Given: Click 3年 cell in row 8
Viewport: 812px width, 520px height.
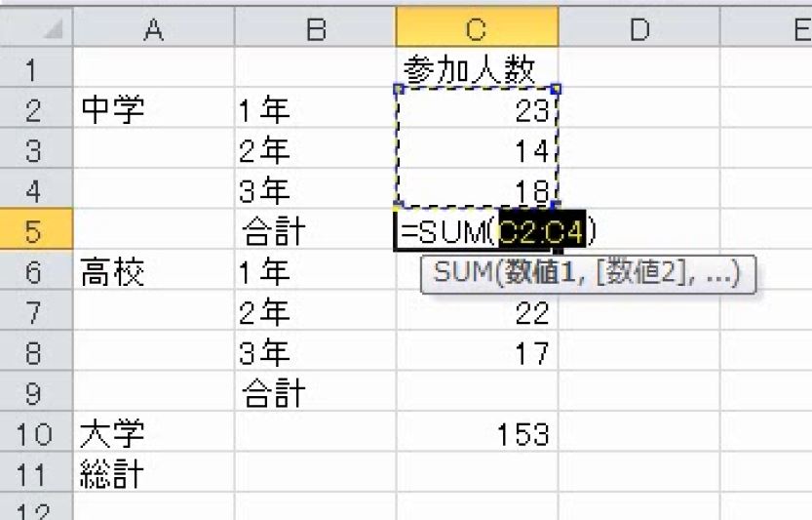Looking at the screenshot, I should pyautogui.click(x=316, y=350).
